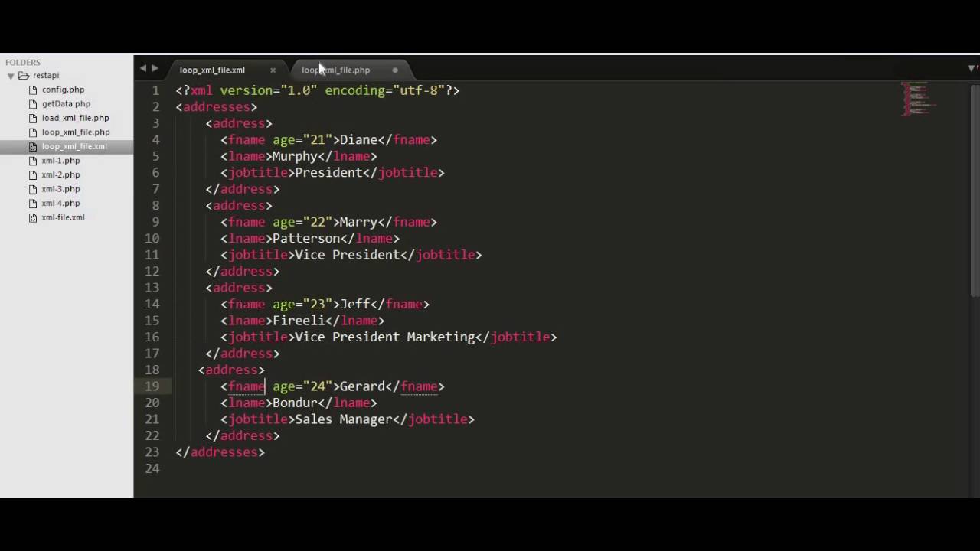Click file icon beside xml-file.xml
980x551 pixels.
click(x=33, y=217)
